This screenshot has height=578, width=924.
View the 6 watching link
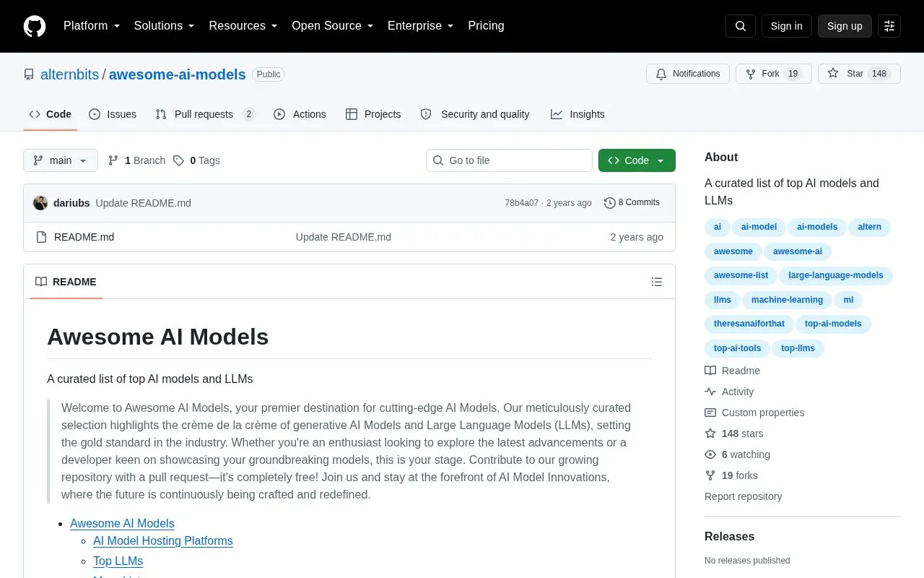tap(738, 454)
